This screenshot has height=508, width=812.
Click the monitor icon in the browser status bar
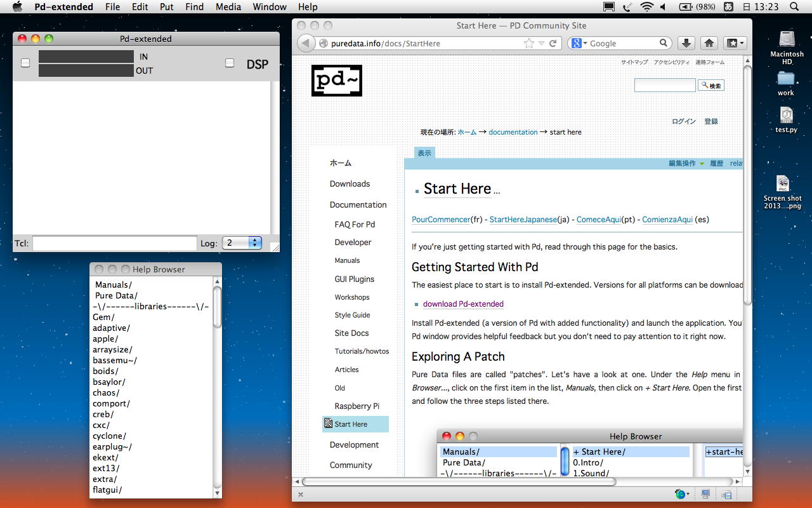705,494
